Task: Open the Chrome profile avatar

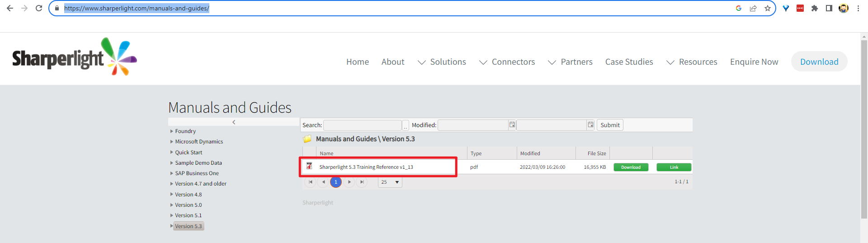Action: 844,8
